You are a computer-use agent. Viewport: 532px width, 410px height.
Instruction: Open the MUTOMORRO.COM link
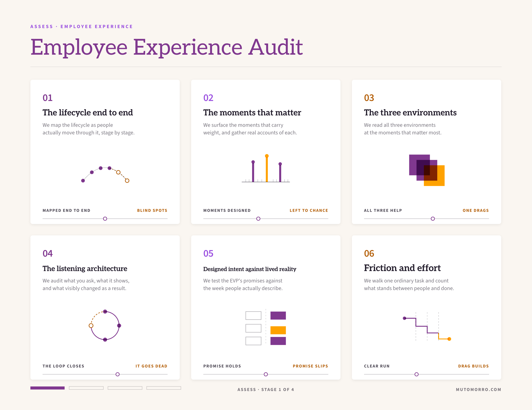click(478, 389)
